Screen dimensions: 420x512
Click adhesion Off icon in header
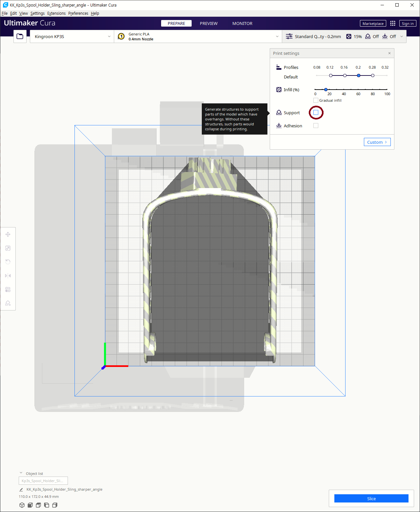[385, 36]
